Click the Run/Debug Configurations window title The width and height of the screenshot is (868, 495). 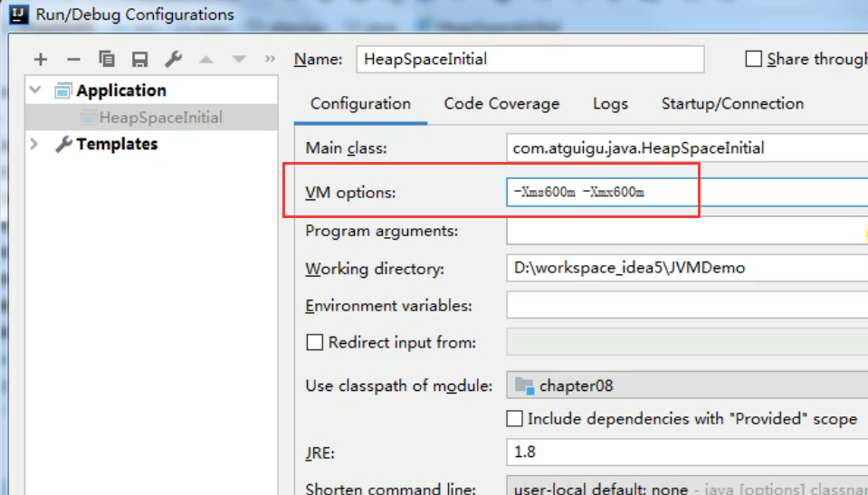point(135,14)
